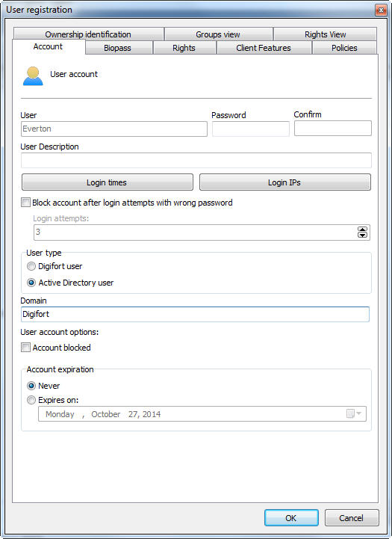Open the expiration date calendar dropdown
This screenshot has width=392, height=539.
(x=354, y=413)
